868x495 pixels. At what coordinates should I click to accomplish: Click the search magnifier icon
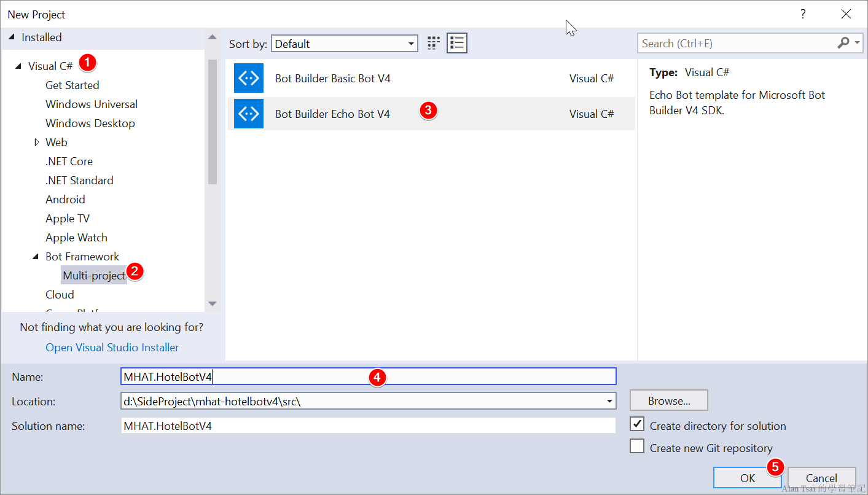tap(843, 43)
